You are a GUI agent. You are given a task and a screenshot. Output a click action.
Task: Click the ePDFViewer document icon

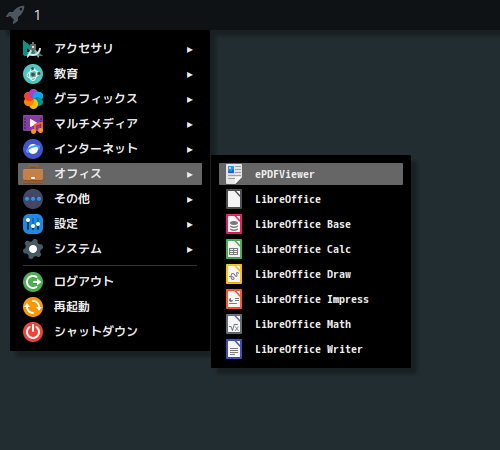pyautogui.click(x=234, y=174)
